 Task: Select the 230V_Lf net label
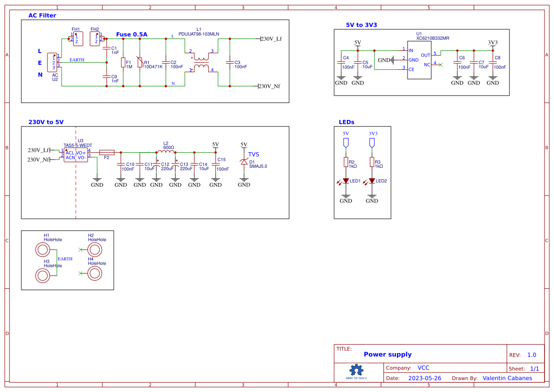point(272,37)
